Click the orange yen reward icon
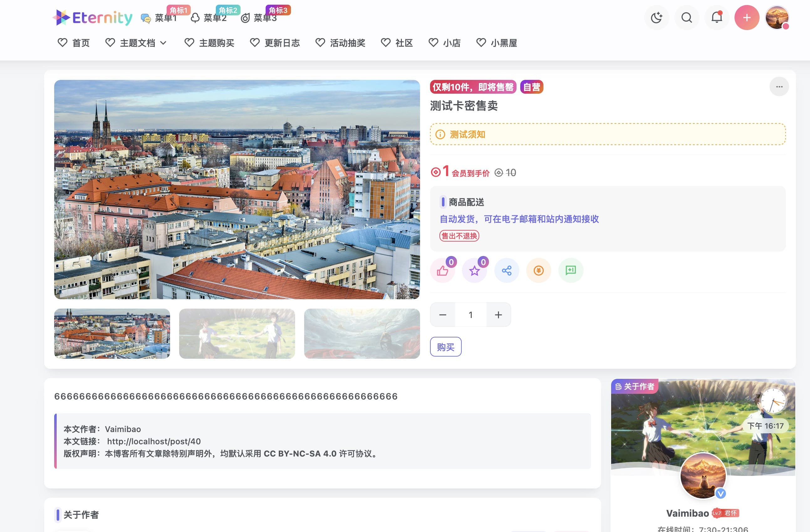The width and height of the screenshot is (810, 532). tap(538, 271)
